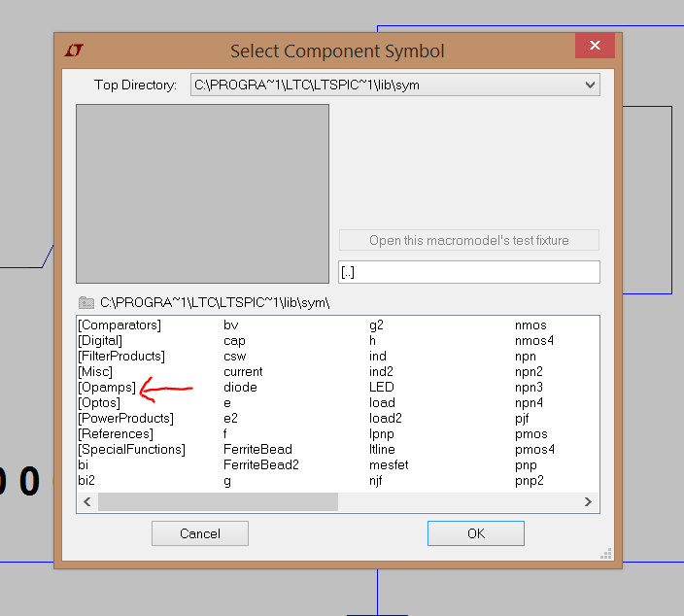Image resolution: width=684 pixels, height=616 pixels.
Task: Open the [FilterProducts] folder
Action: tap(121, 357)
